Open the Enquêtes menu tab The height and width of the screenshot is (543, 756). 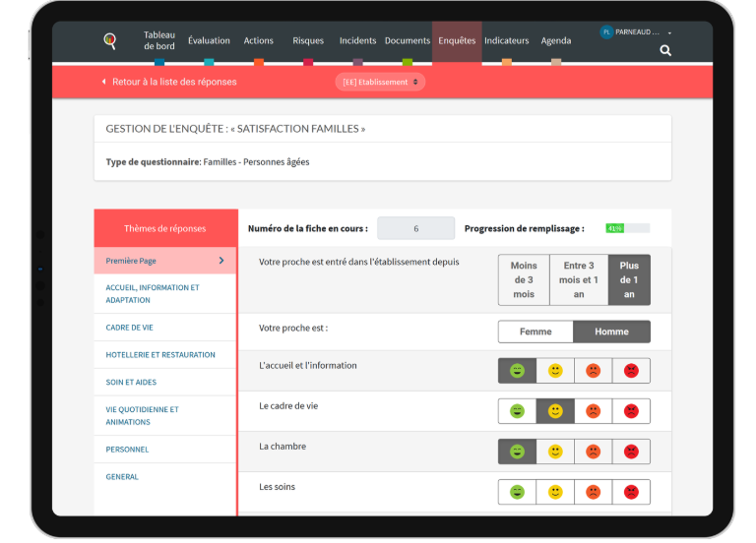tap(457, 41)
